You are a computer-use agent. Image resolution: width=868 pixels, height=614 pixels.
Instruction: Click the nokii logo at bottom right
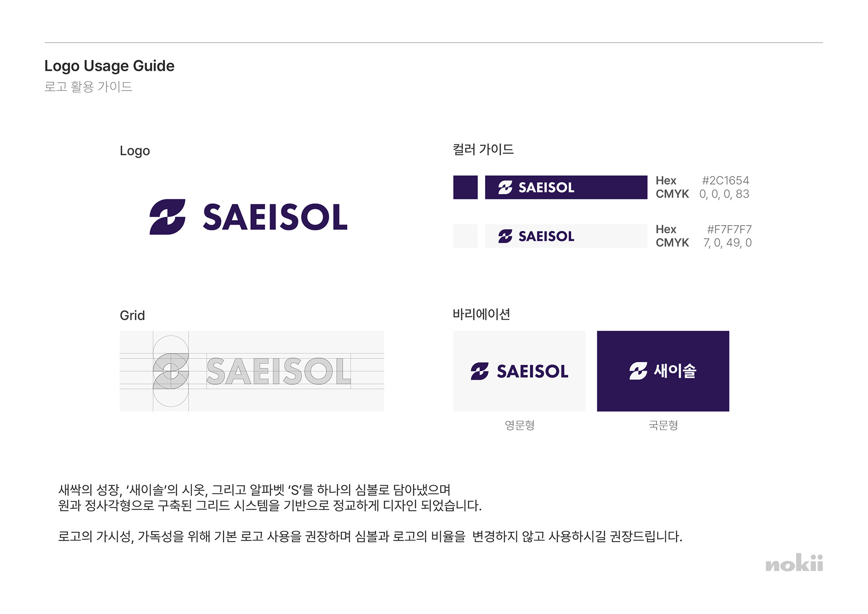click(x=794, y=563)
